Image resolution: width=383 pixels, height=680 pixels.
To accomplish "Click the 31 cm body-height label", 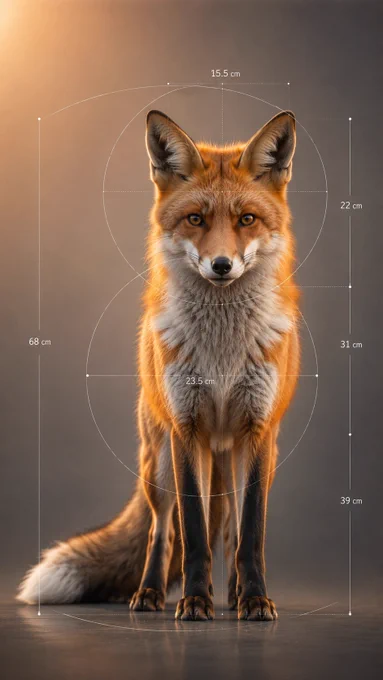I will pos(351,345).
